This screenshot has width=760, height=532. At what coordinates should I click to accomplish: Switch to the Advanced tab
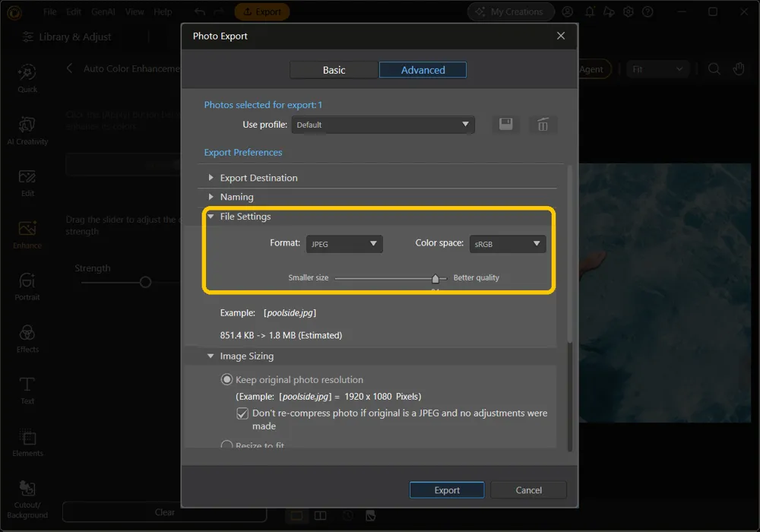point(423,70)
